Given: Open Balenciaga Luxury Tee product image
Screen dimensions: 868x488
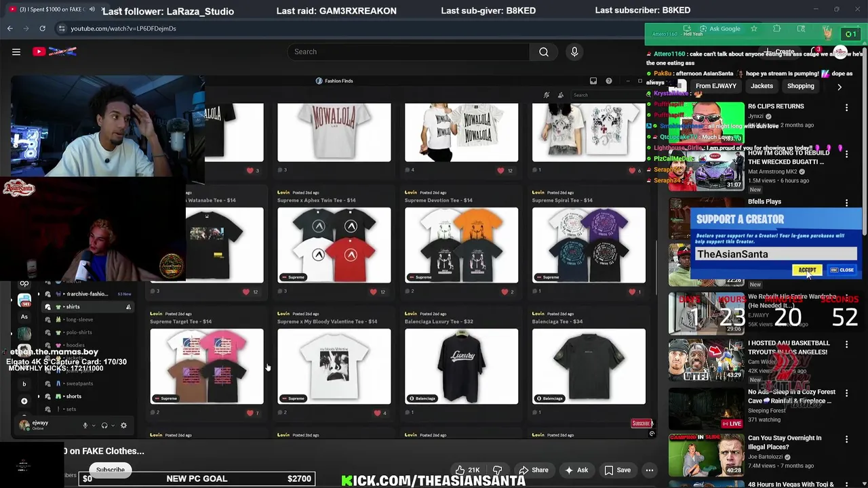Looking at the screenshot, I should (x=461, y=366).
